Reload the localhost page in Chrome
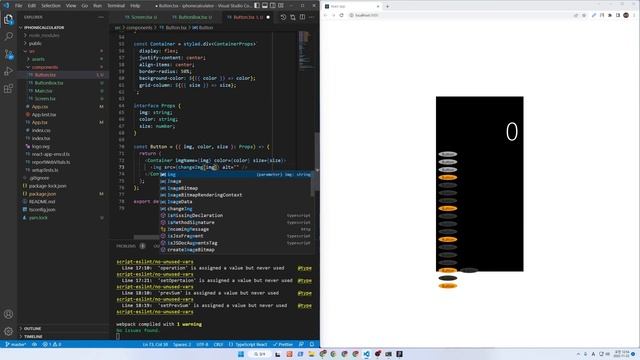Viewport: 640px width, 360px height. coord(341,15)
